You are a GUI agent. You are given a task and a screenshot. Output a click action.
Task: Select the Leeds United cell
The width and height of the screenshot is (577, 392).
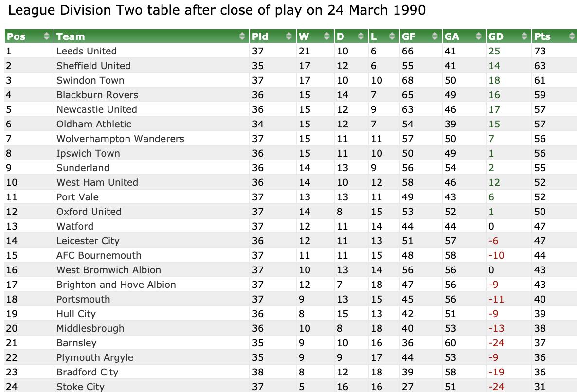[152, 51]
